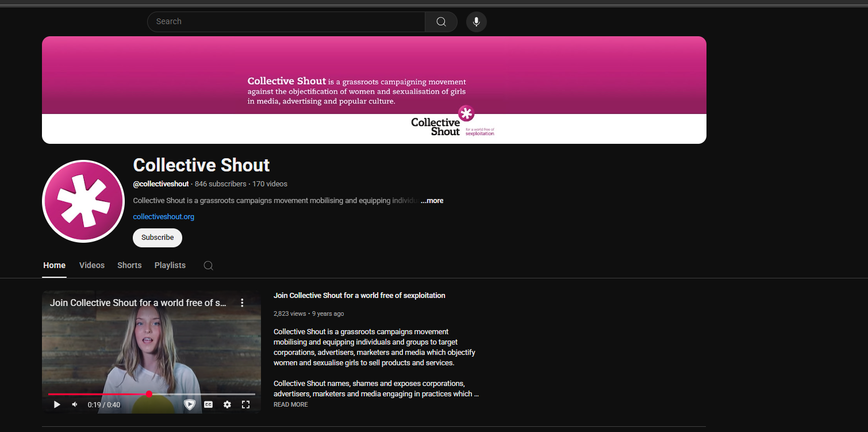Click the @collectiveshout handle
868x432 pixels.
pos(161,184)
